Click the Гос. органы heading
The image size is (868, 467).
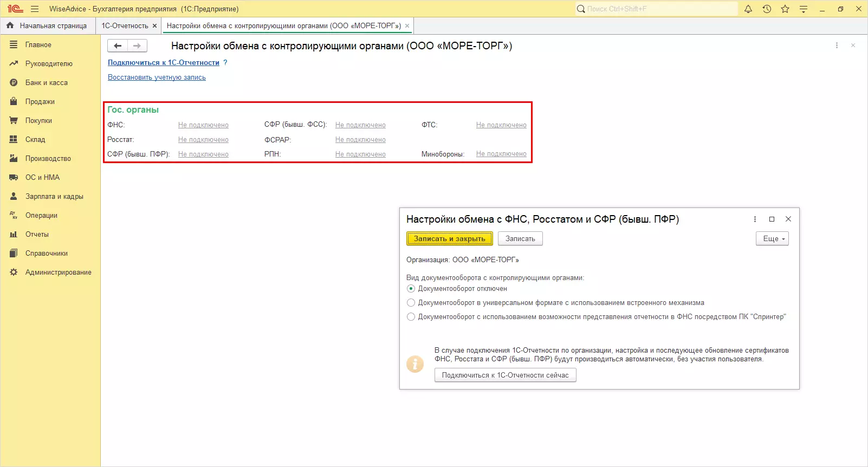(133, 109)
